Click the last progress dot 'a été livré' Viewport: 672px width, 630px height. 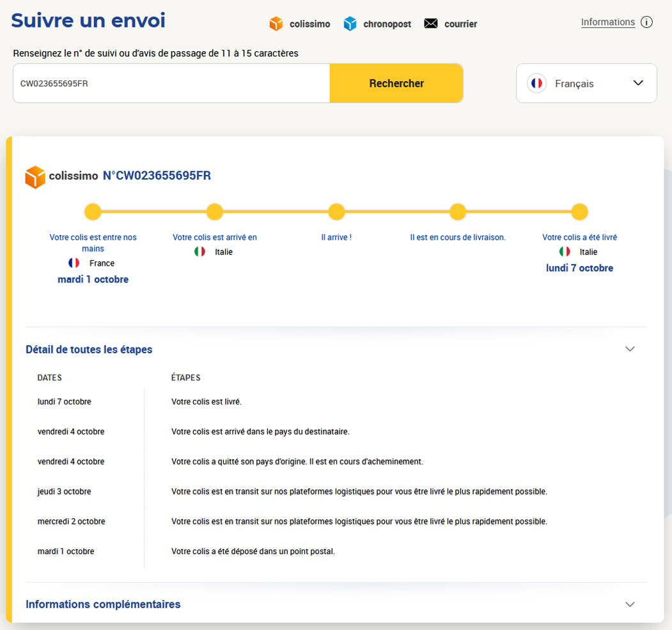point(579,211)
